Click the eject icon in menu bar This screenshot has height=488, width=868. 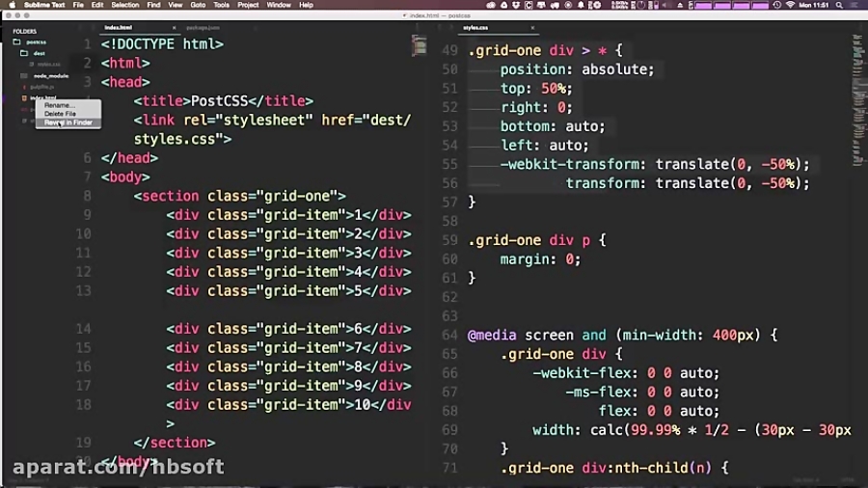[680, 5]
